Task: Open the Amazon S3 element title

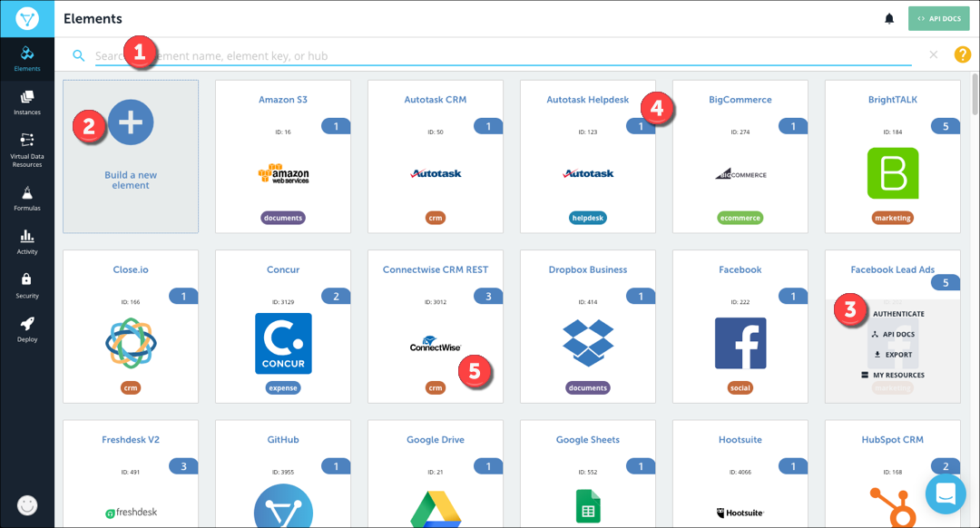Action: click(283, 100)
